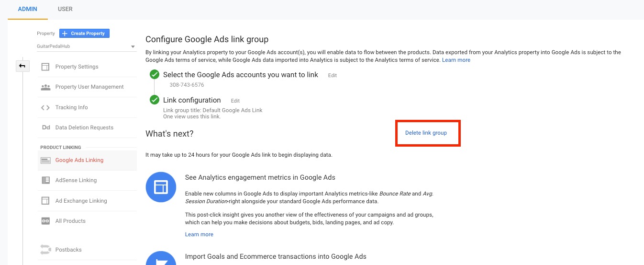Click the 'Select the Google Ads accounts you want to link' step title

[241, 75]
